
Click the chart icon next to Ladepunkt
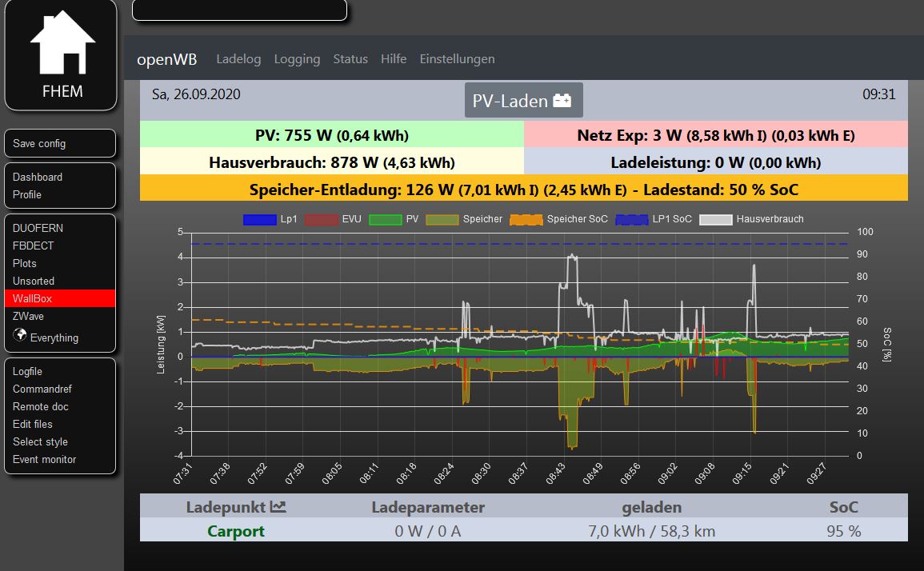point(278,506)
